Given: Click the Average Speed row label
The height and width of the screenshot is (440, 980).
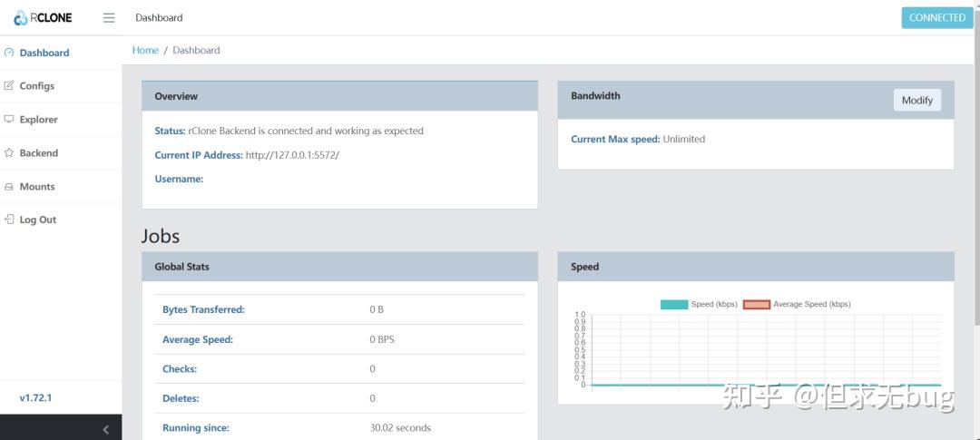Looking at the screenshot, I should 198,339.
